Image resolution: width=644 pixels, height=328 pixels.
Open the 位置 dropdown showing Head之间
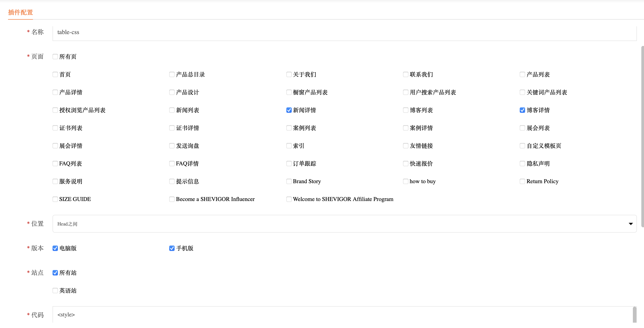point(344,224)
